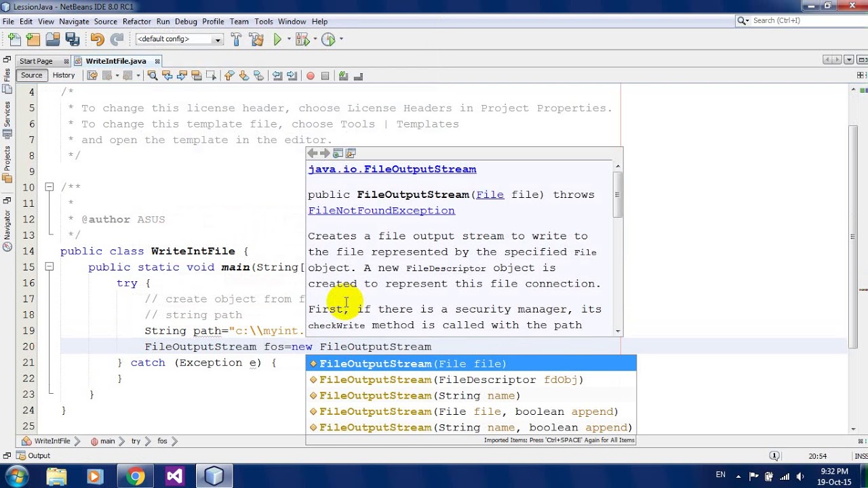Viewport: 868px width, 488px height.
Task: Click the New File toolbar icon
Action: point(15,39)
